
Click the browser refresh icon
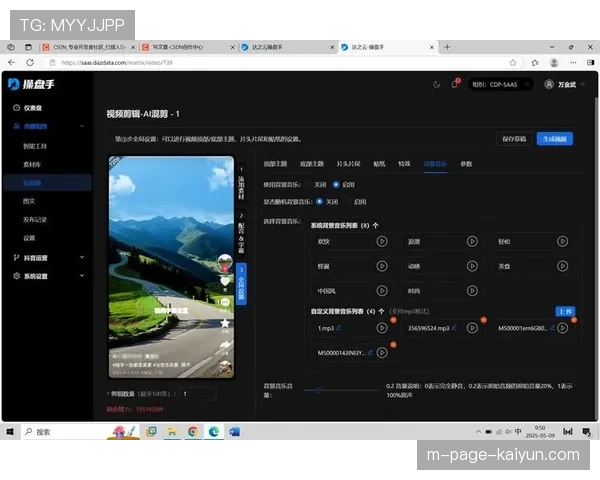pyautogui.click(x=30, y=62)
